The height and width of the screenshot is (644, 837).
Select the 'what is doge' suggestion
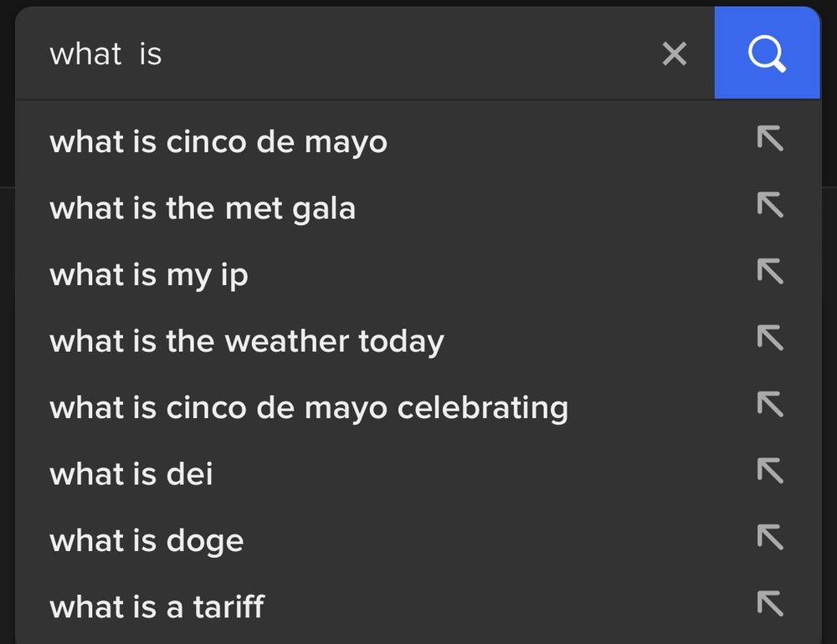[418, 540]
